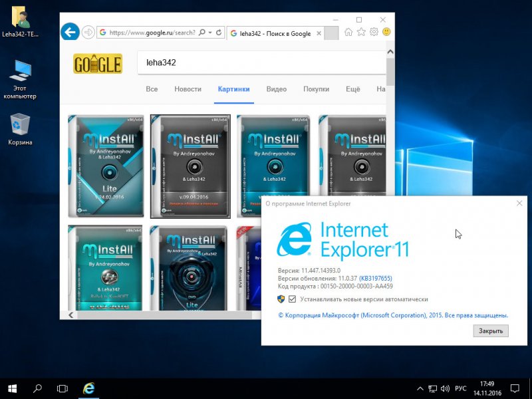Click the Google search box containing leha342
Screen dimensions: 532x399
pos(261,63)
